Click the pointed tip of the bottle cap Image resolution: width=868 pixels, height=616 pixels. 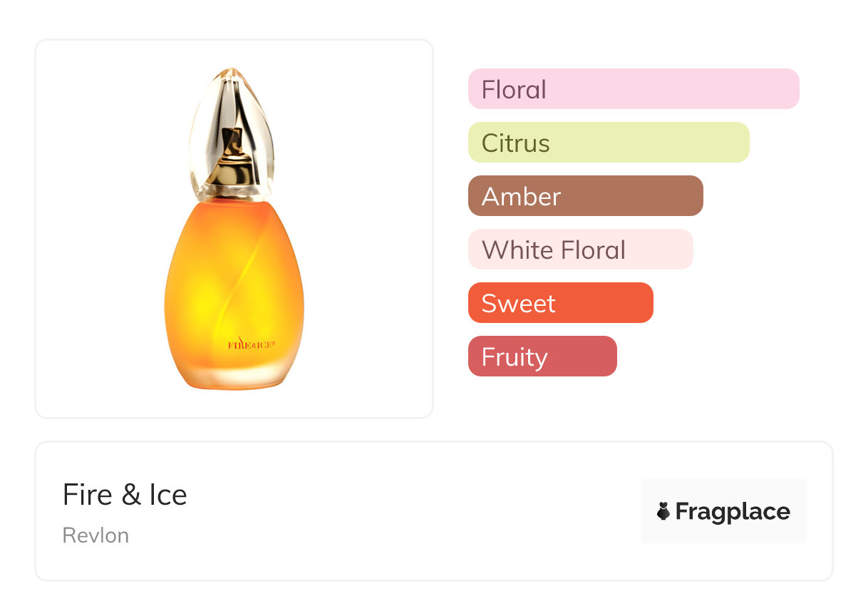(232, 71)
